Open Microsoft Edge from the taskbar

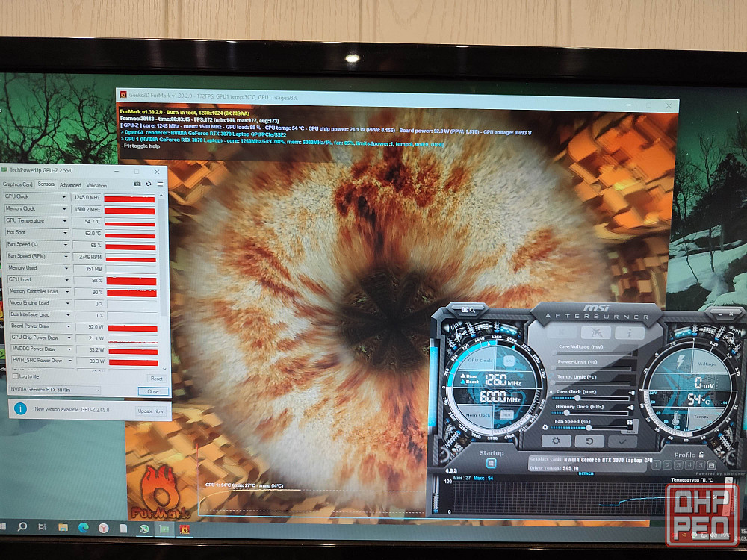83,528
